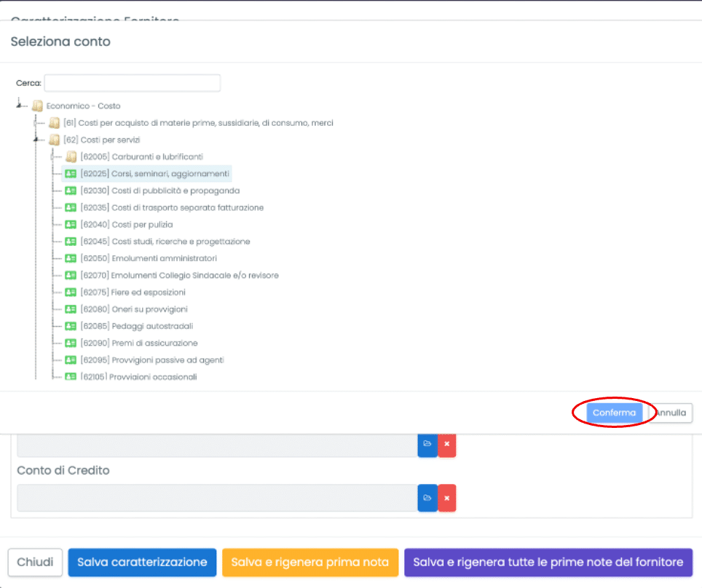Cancel selection with the Annulla button
Image resolution: width=702 pixels, height=588 pixels.
(x=671, y=413)
